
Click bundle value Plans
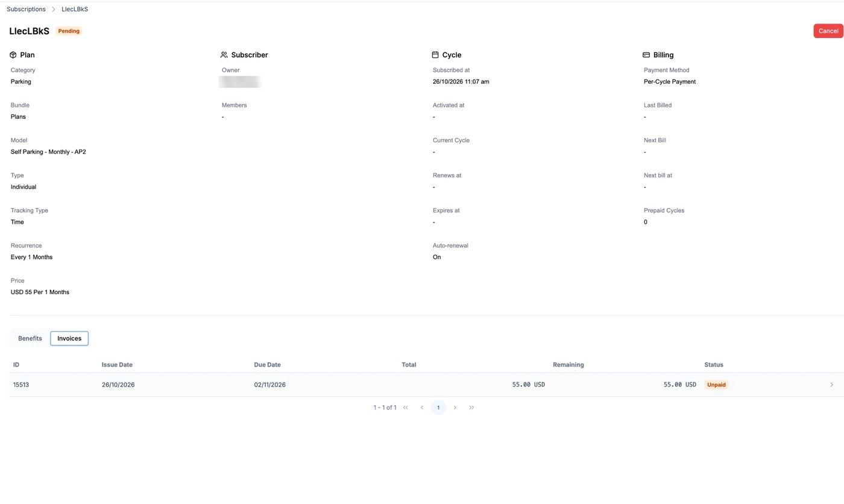[18, 117]
